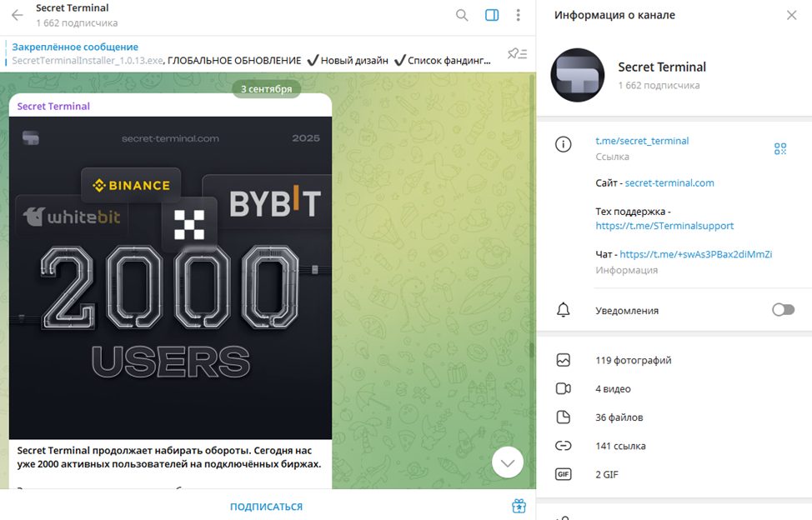Go back using the header arrow
Screen dimensions: 812x520
point(17,15)
